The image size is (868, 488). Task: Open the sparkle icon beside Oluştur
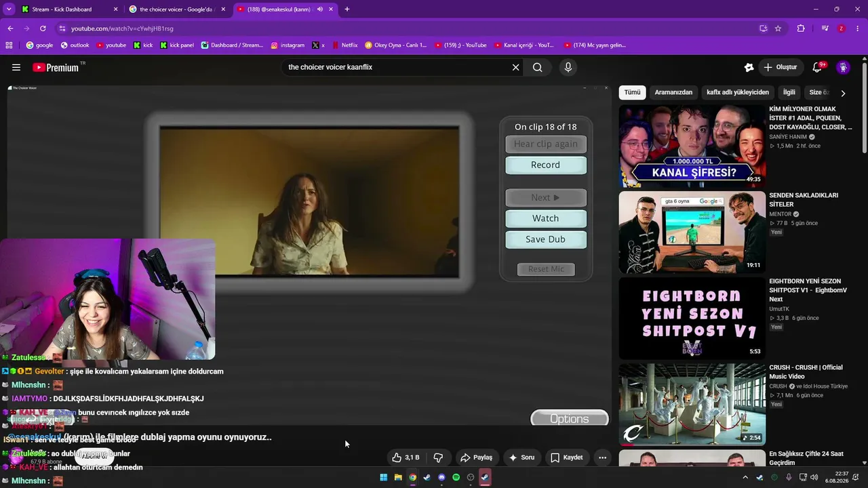(x=749, y=67)
